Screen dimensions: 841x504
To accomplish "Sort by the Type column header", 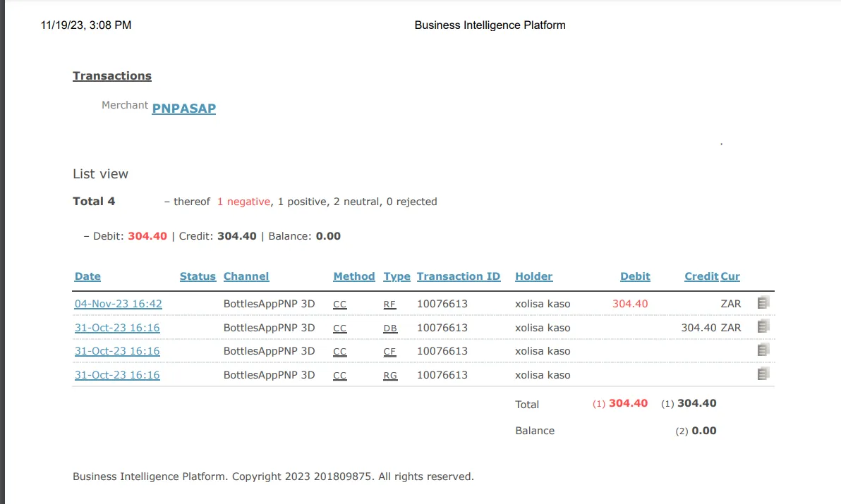I will (x=397, y=276).
